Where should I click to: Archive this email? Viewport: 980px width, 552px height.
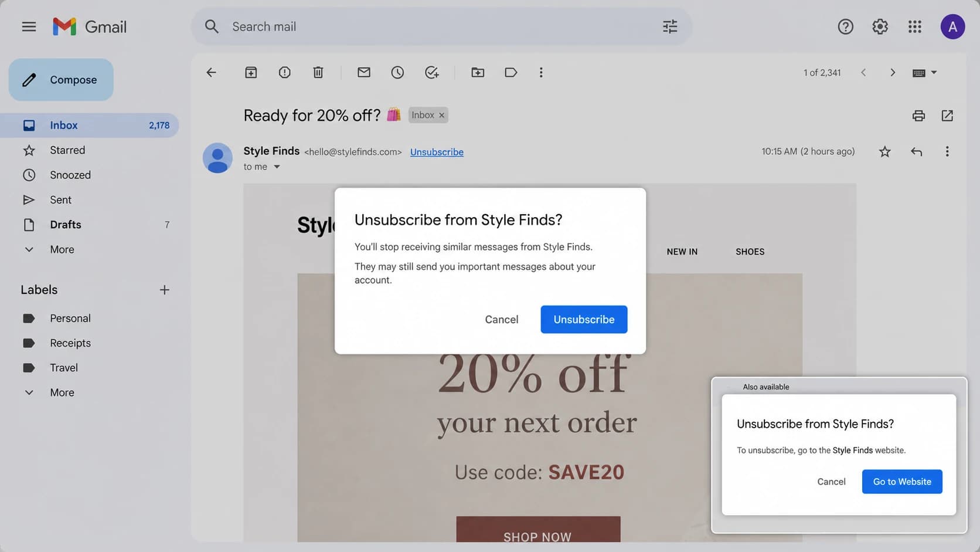[x=251, y=72]
